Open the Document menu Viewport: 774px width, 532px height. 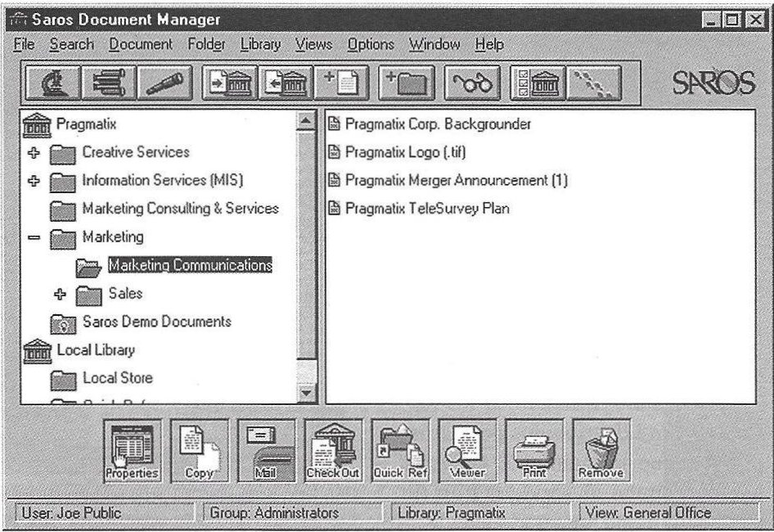pos(141,44)
